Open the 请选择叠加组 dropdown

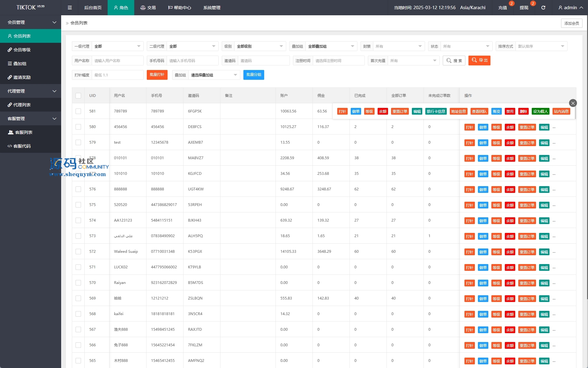coord(214,75)
